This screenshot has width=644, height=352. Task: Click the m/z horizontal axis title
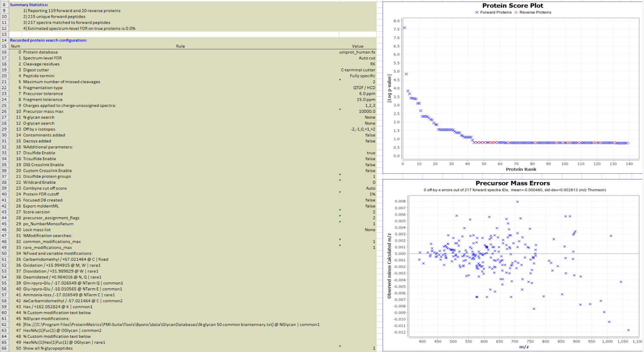[523, 347]
